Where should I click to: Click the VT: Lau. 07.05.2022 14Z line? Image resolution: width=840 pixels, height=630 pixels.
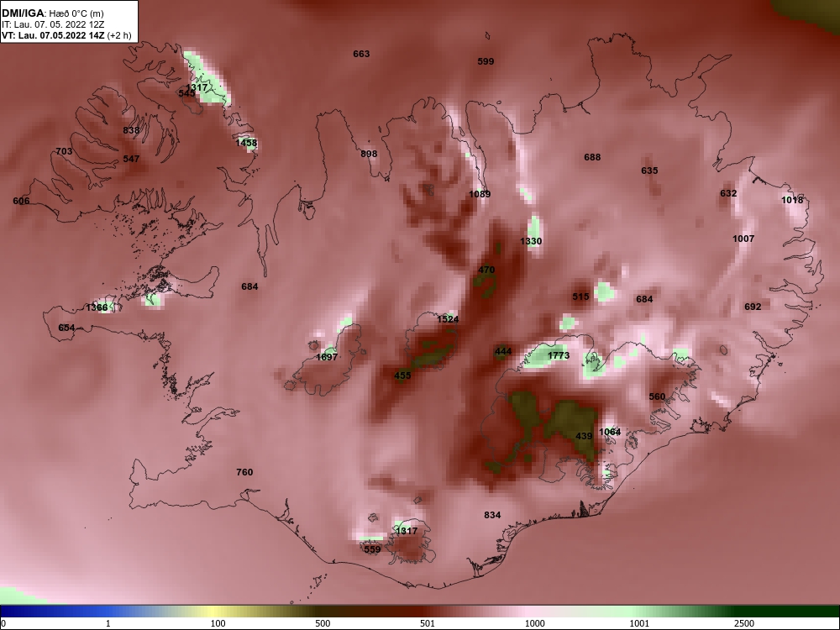coord(66,35)
